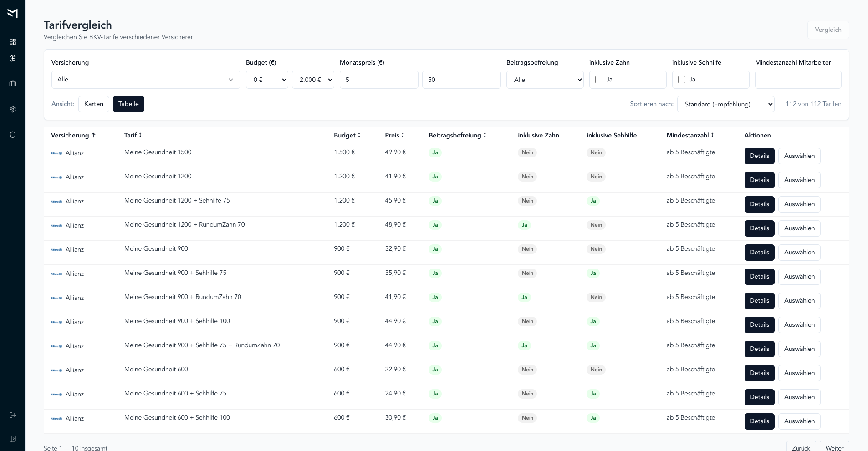
Task: Click the logout icon in sidebar
Action: (x=13, y=415)
